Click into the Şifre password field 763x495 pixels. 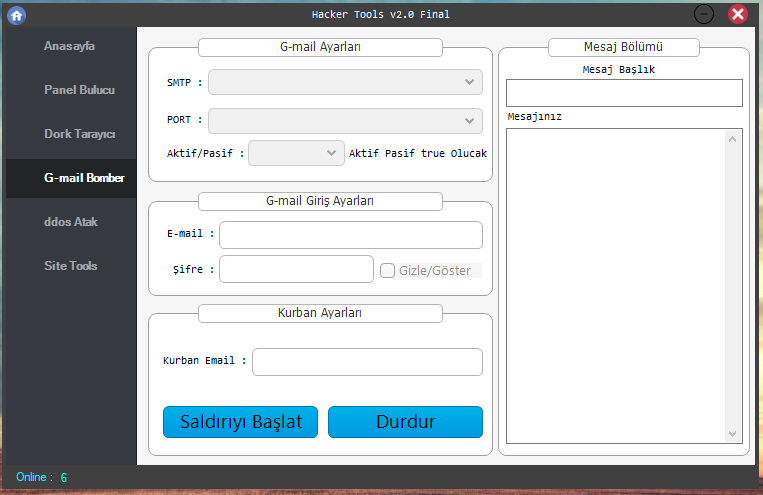pos(296,269)
